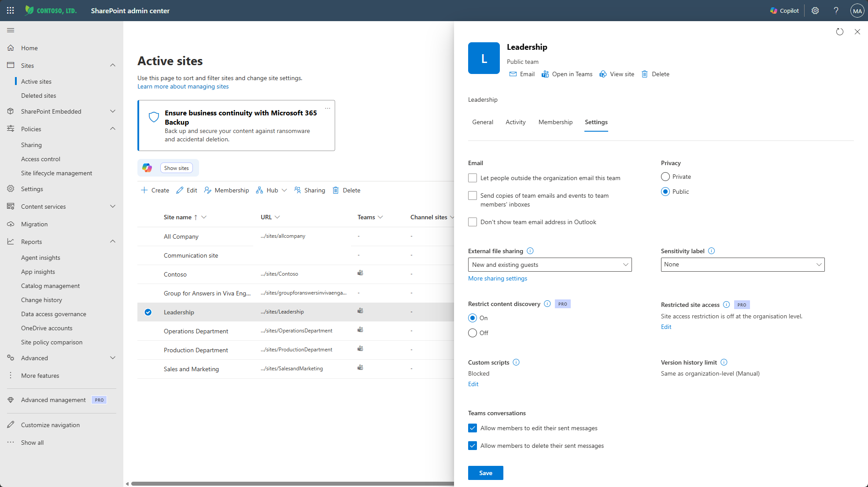868x487 pixels.
Task: Click the Sharing toolbar button
Action: tap(310, 190)
